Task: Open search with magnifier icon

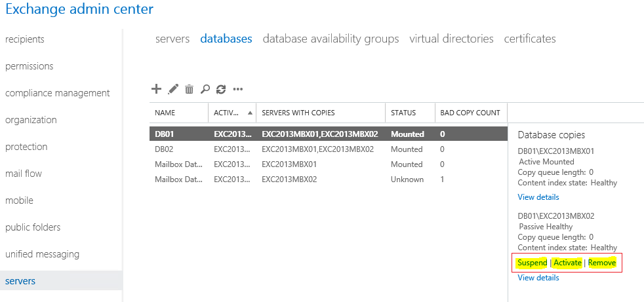Action: click(x=205, y=89)
